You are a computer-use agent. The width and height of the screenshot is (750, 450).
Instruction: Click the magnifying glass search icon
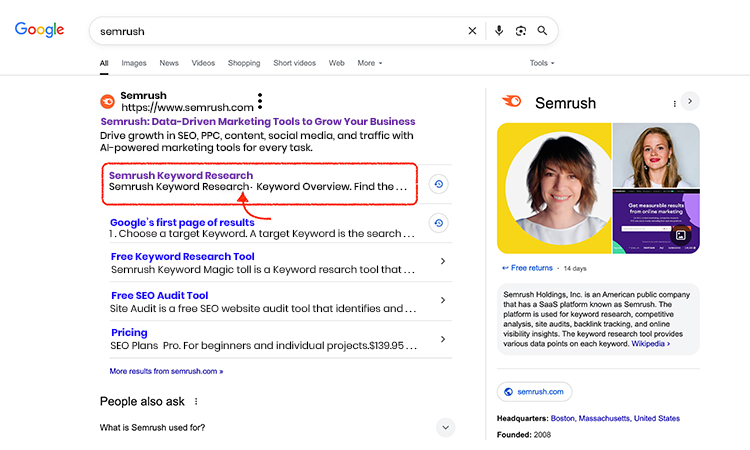pyautogui.click(x=542, y=31)
